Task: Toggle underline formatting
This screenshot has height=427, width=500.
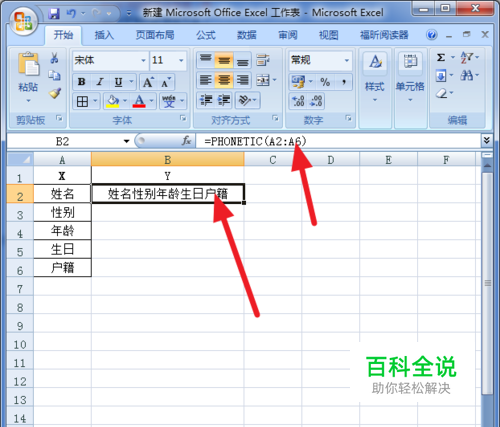Action: 118,82
